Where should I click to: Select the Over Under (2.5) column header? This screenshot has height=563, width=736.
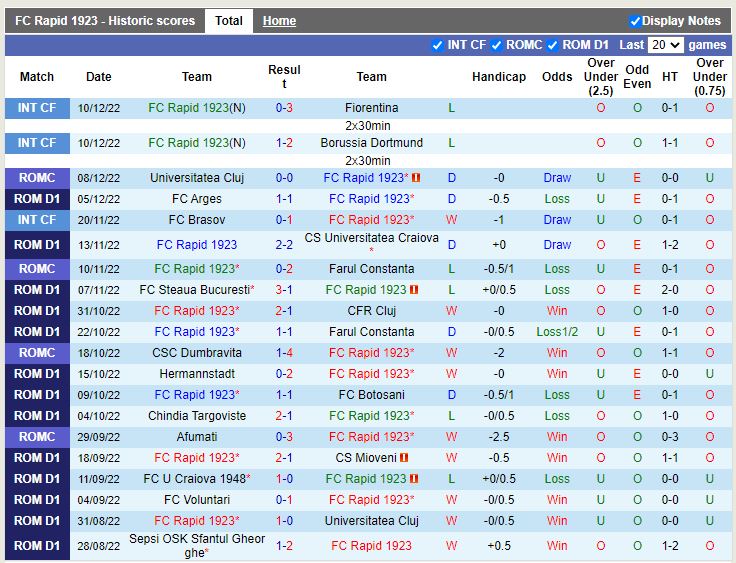tap(600, 77)
